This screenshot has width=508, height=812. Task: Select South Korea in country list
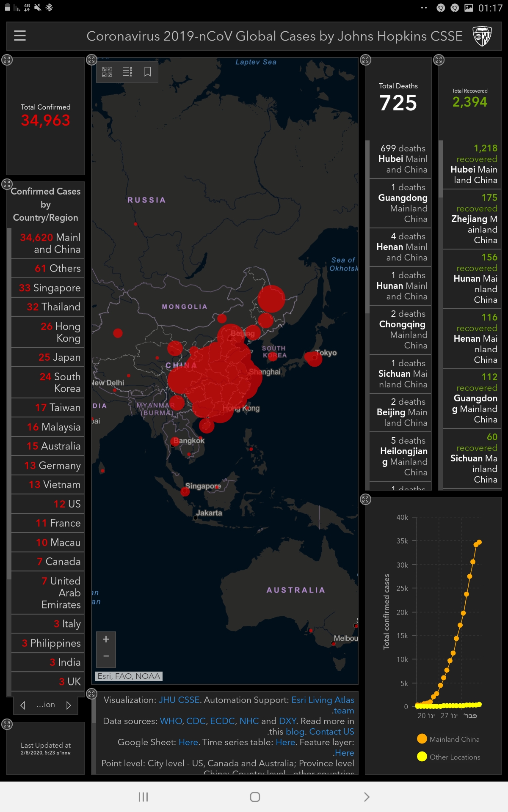tap(48, 382)
